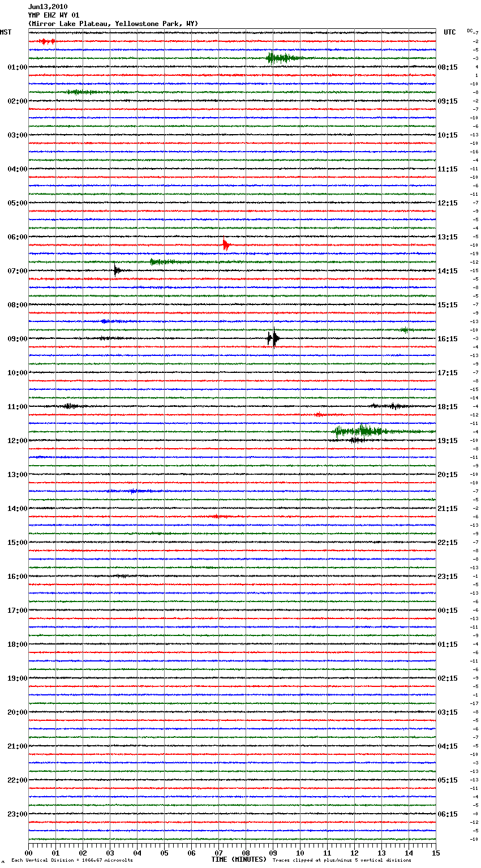Click the 06:15 UTC time label
Viewport: 481px width, 868px height.
pyautogui.click(x=448, y=814)
